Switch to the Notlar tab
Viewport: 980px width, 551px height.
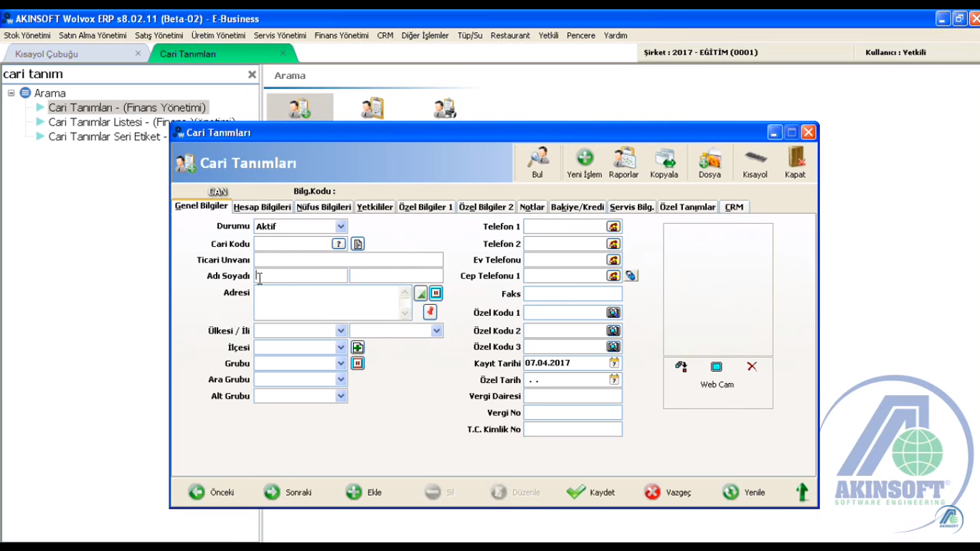click(x=532, y=207)
